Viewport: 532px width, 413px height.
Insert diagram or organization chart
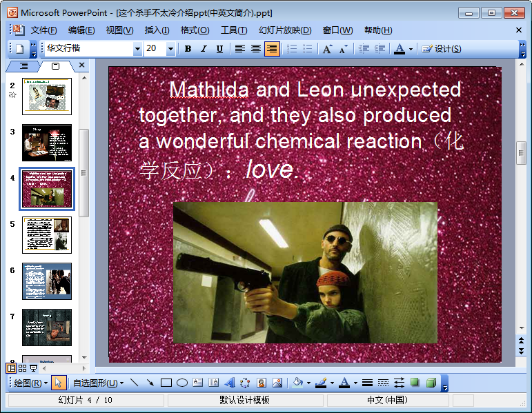[x=245, y=383]
